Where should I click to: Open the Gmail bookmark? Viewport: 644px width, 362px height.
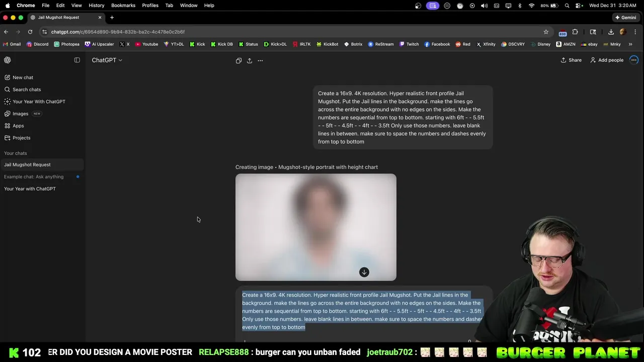point(12,44)
